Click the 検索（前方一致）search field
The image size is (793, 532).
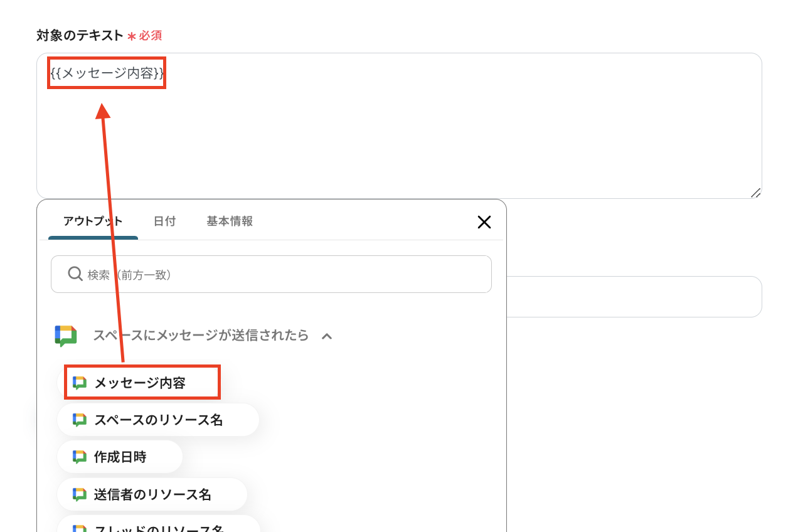[271, 274]
